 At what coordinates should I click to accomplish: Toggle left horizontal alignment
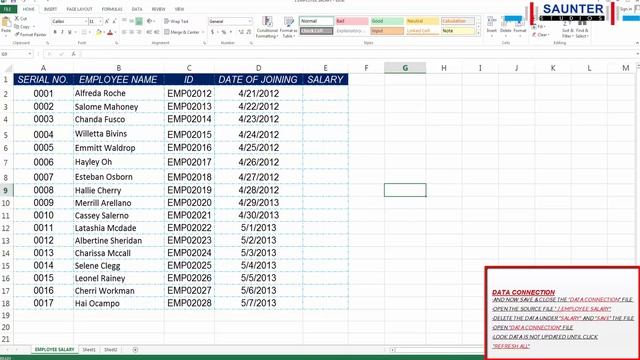(124, 32)
